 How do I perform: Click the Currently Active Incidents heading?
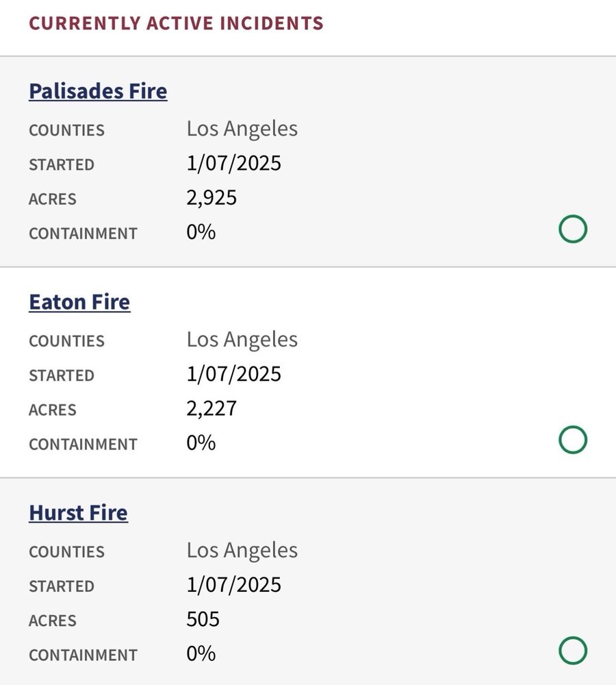pyautogui.click(x=176, y=23)
